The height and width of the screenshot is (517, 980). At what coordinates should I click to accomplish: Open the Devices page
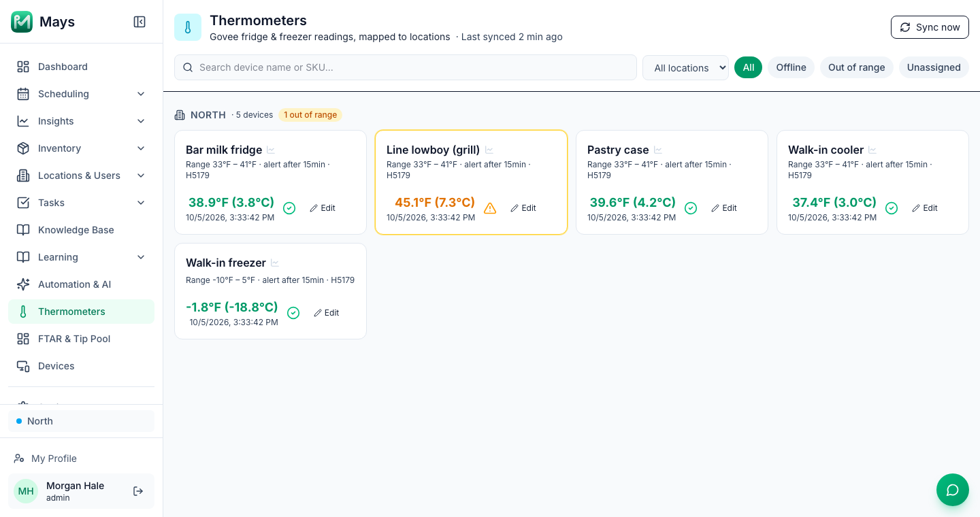click(82, 366)
